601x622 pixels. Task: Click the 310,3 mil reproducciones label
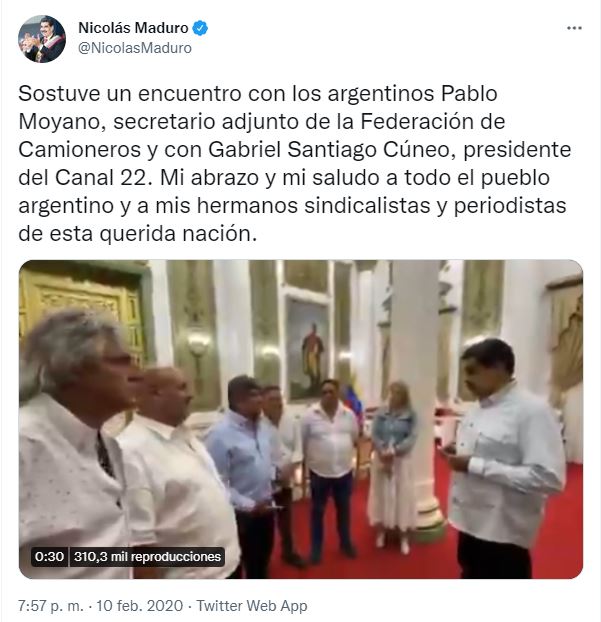pyautogui.click(x=147, y=557)
